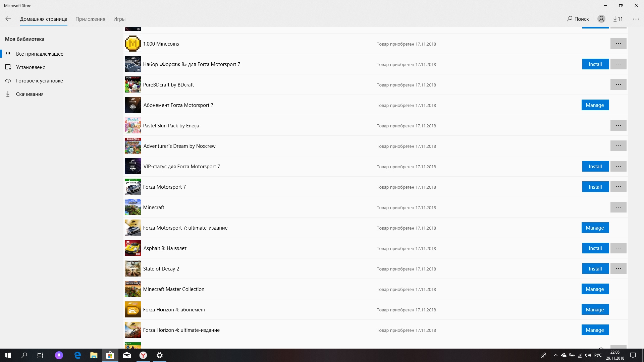Click the Adventurer's Dream thumbnail
The width and height of the screenshot is (644, 362).
[133, 146]
